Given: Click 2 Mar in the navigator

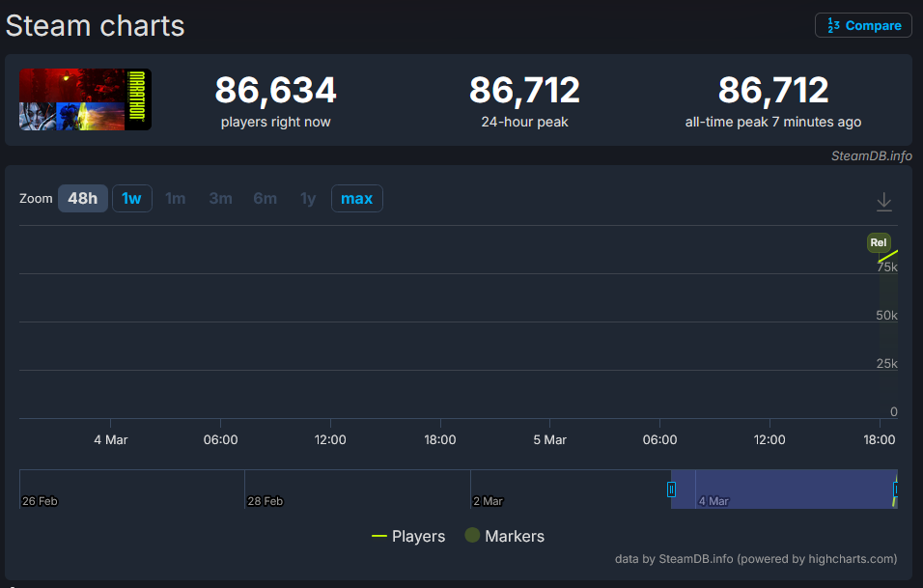Looking at the screenshot, I should pos(488,501).
